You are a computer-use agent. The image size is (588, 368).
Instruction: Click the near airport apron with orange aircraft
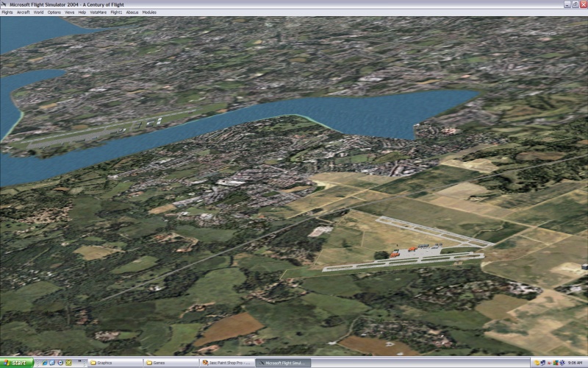pyautogui.click(x=416, y=252)
